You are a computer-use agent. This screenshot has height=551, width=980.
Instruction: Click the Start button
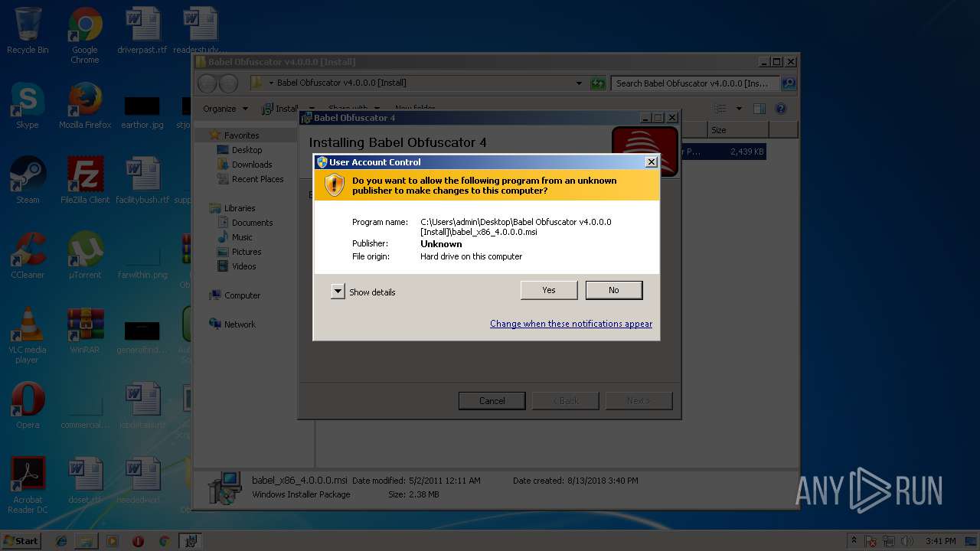[x=21, y=541]
